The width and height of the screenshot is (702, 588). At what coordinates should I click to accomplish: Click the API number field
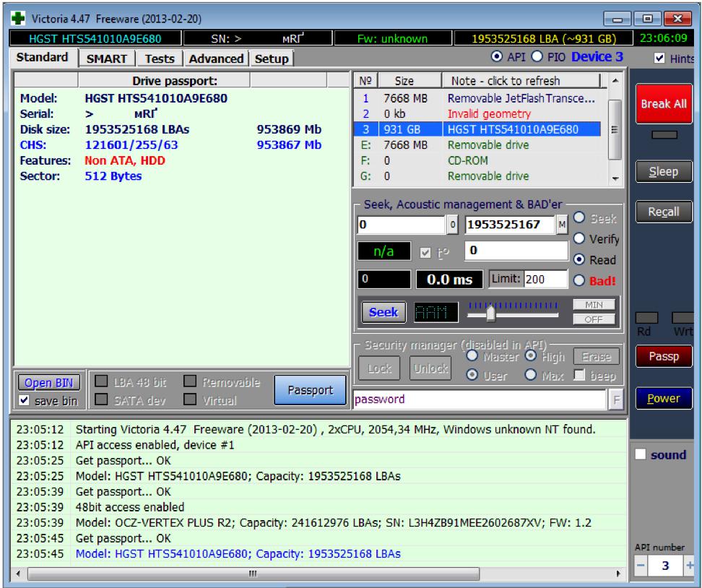[x=665, y=566]
